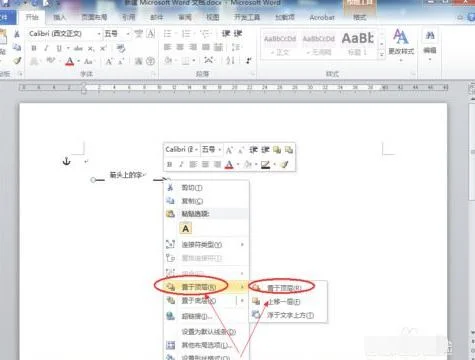Expand the Send to Back (置于底层) arrow

click(242, 301)
